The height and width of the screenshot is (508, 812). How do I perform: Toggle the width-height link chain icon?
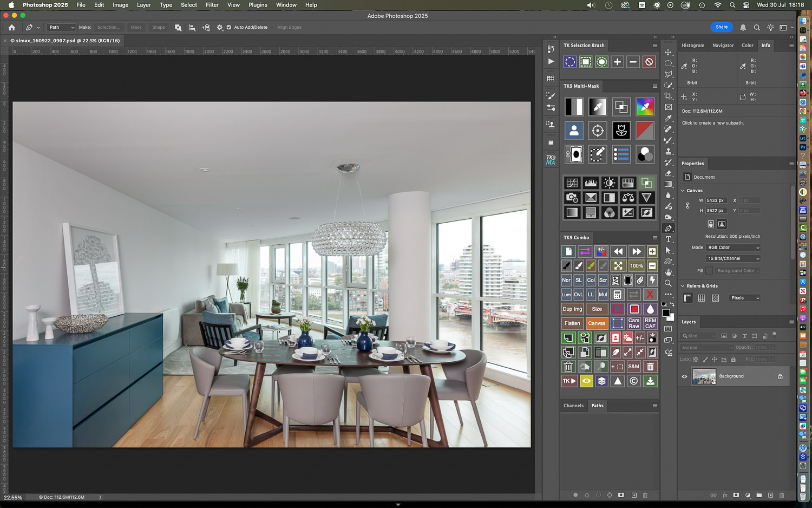tap(687, 206)
